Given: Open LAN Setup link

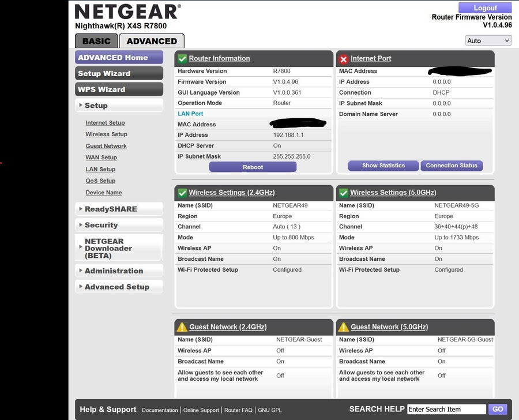Looking at the screenshot, I should click(100, 169).
